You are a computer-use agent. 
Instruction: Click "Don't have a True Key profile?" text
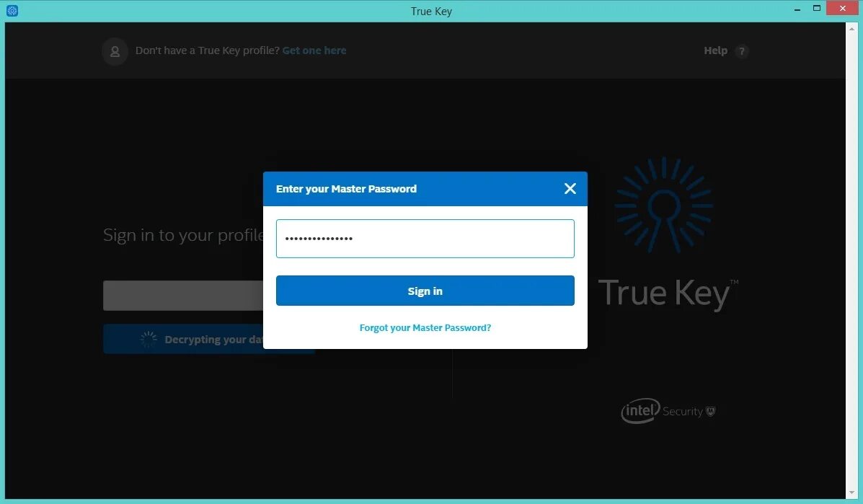point(208,50)
